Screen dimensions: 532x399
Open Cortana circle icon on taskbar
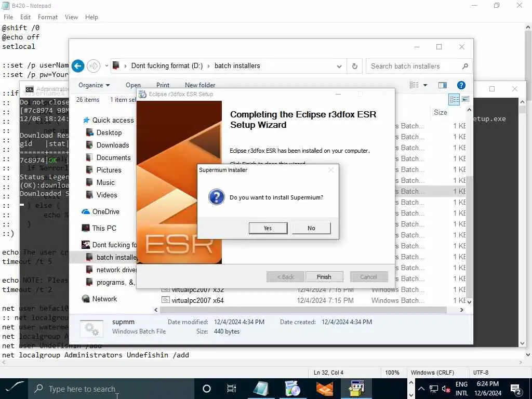206,389
